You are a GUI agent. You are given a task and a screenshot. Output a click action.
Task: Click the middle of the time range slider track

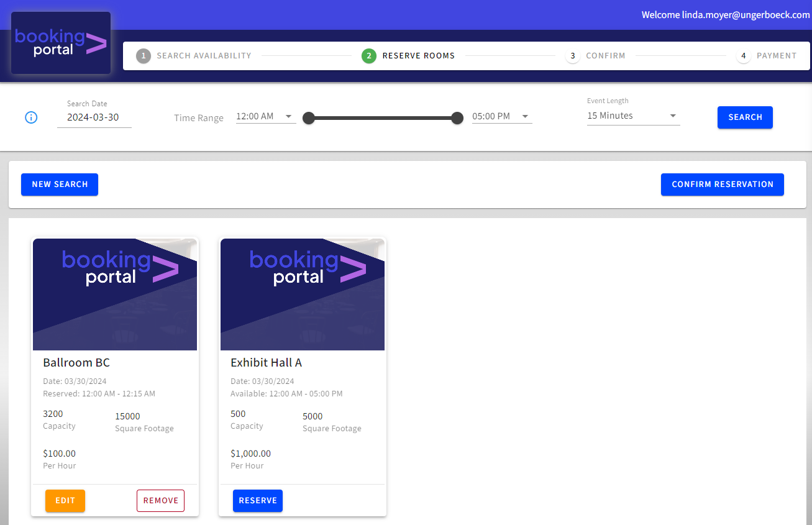coord(383,118)
